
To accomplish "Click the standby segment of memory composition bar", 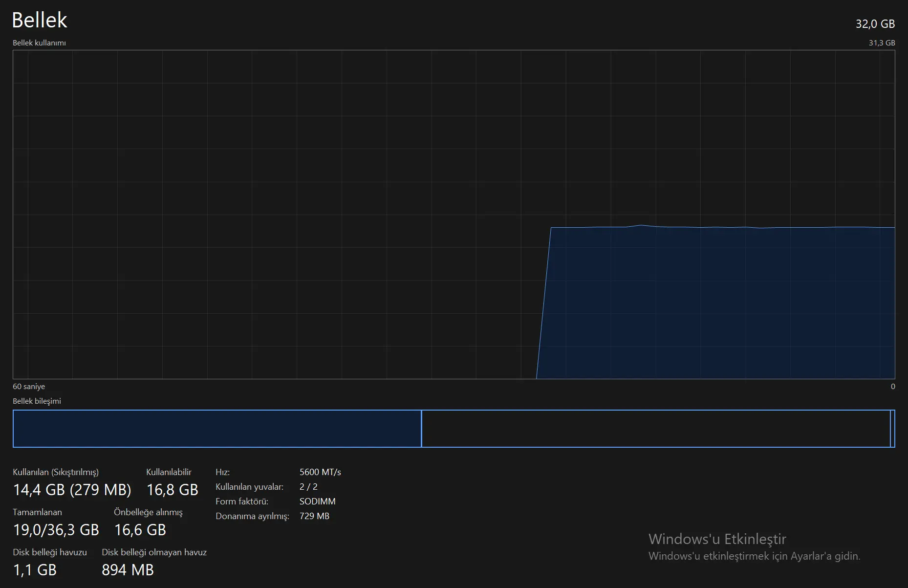I will pos(656,429).
